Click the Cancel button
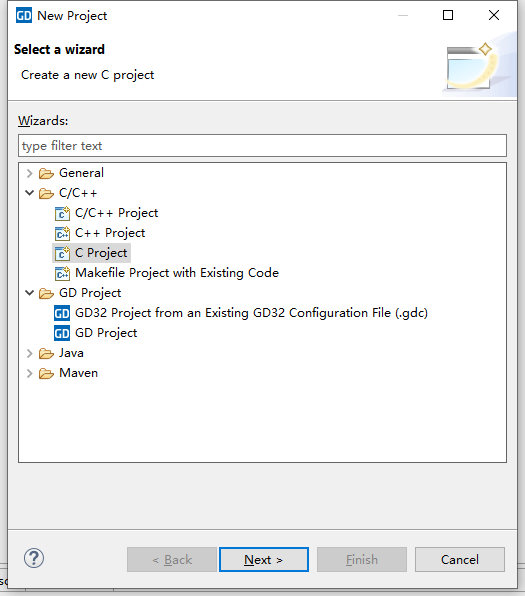This screenshot has height=596, width=525. 460,560
